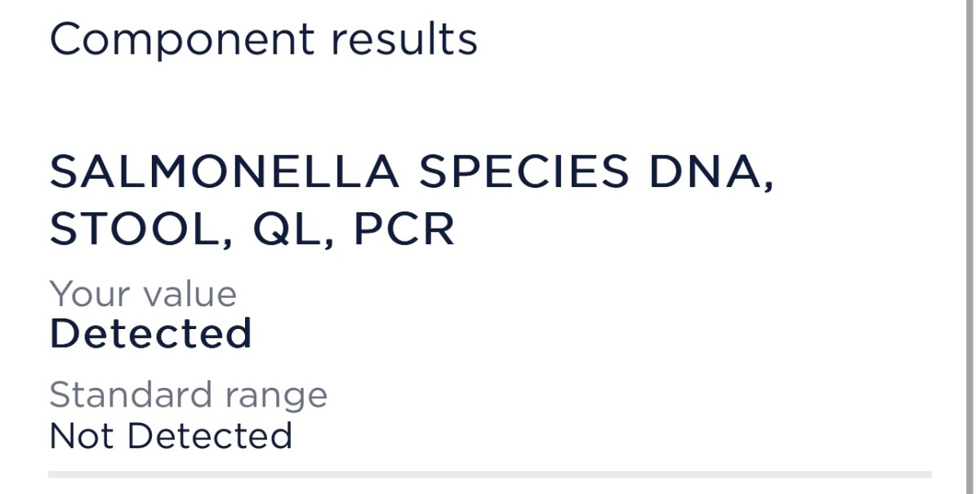The width and height of the screenshot is (980, 494).
Task: Select the SPECIES word in test name
Action: pyautogui.click(x=524, y=171)
